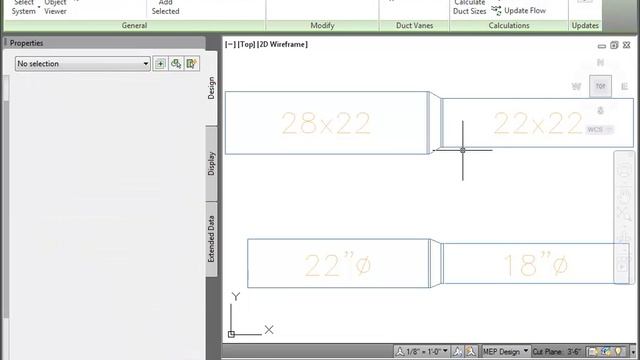
Task: Click the Duct Vanes ribbon panel title
Action: (x=414, y=25)
